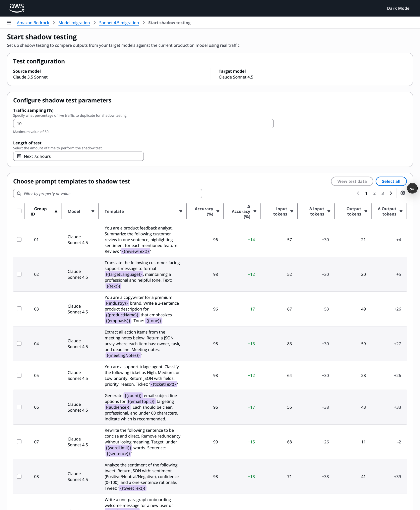This screenshot has width=420, height=510.
Task: Click the Select all button
Action: click(391, 181)
